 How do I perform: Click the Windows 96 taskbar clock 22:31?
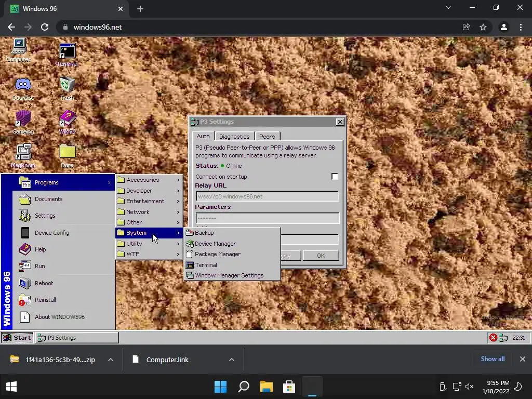click(518, 338)
